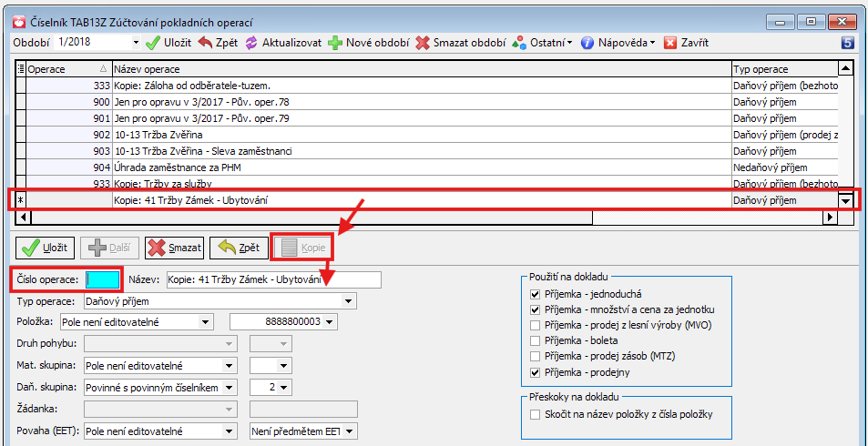Expand the Daň. skupina dropdown
Viewport: 868px width, 446px height.
230,387
